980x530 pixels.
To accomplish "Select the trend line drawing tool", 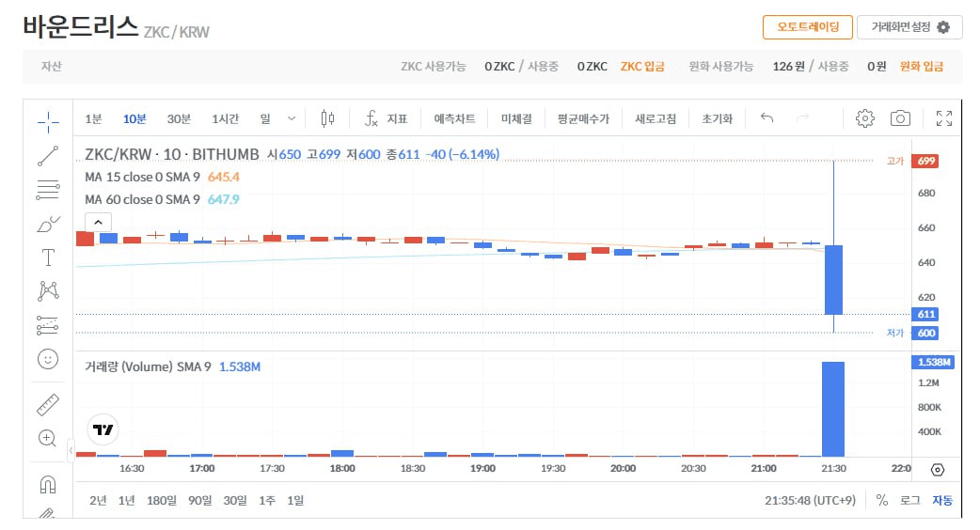I will 48,156.
